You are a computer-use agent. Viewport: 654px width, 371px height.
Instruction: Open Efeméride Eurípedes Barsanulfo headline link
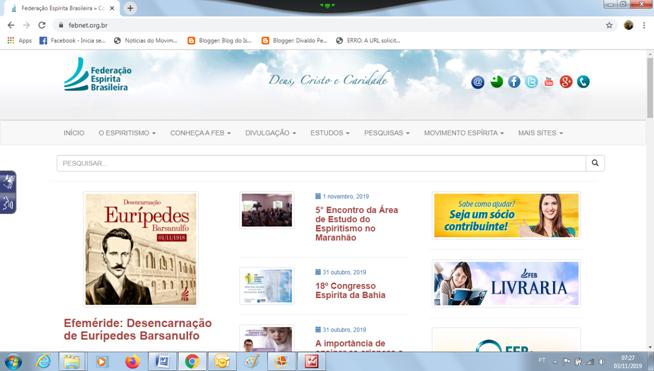[x=138, y=329]
